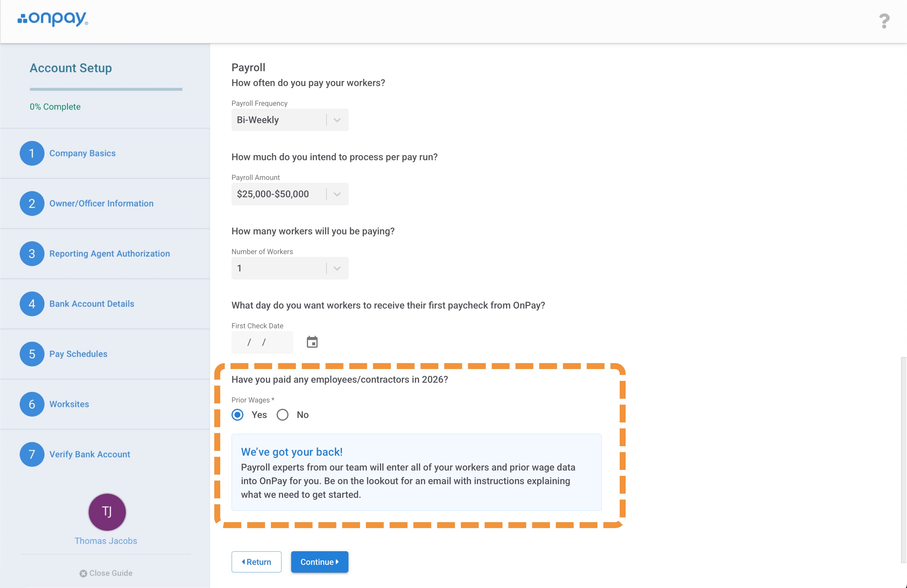Click the step 7 circle icon
The width and height of the screenshot is (907, 588).
[x=32, y=454]
